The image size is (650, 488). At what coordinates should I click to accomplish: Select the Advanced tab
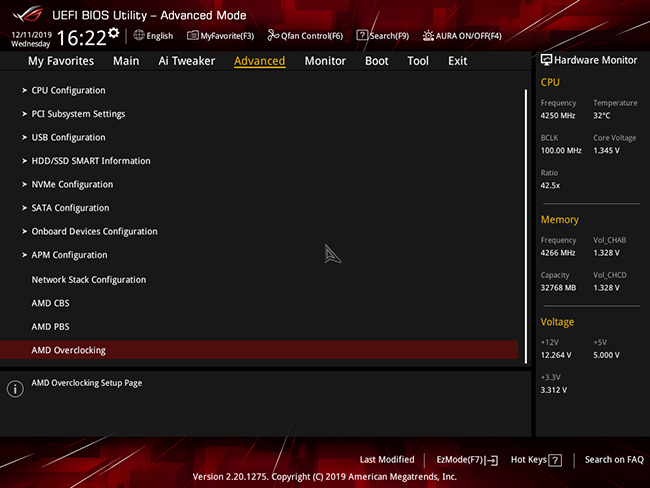coord(260,61)
